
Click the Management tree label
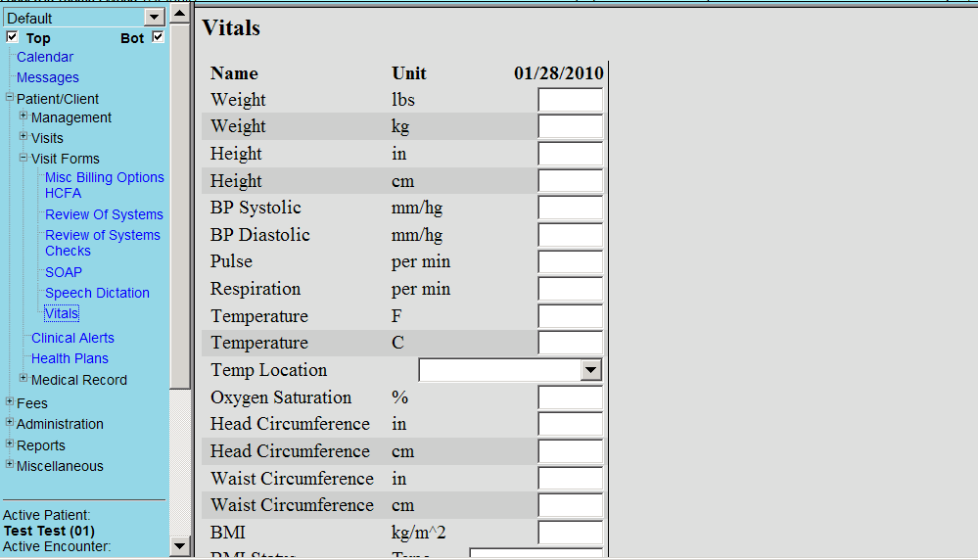point(71,117)
